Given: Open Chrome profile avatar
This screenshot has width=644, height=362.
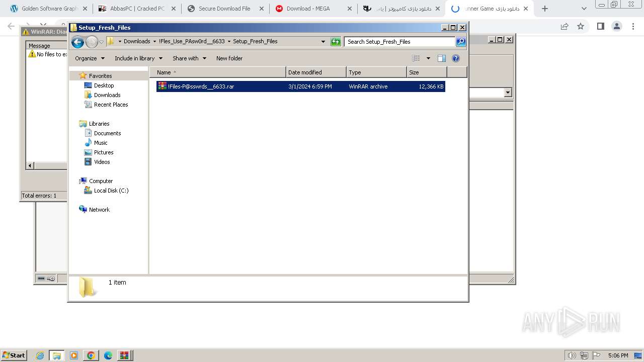Looking at the screenshot, I should [x=616, y=26].
